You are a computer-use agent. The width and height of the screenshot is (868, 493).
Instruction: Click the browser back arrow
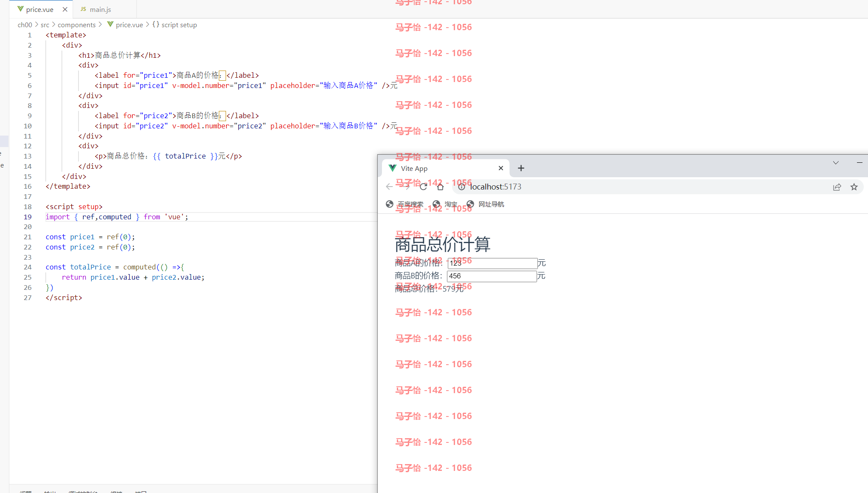389,187
